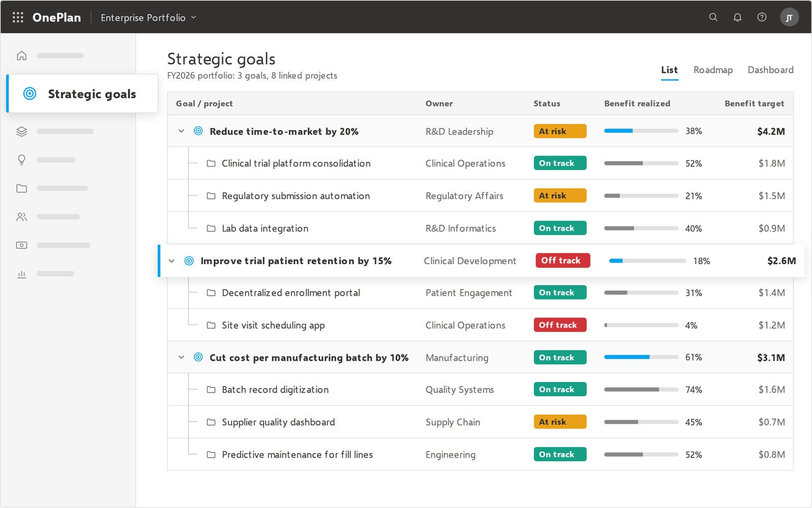
Task: Click the people sidebar icon
Action: (21, 217)
